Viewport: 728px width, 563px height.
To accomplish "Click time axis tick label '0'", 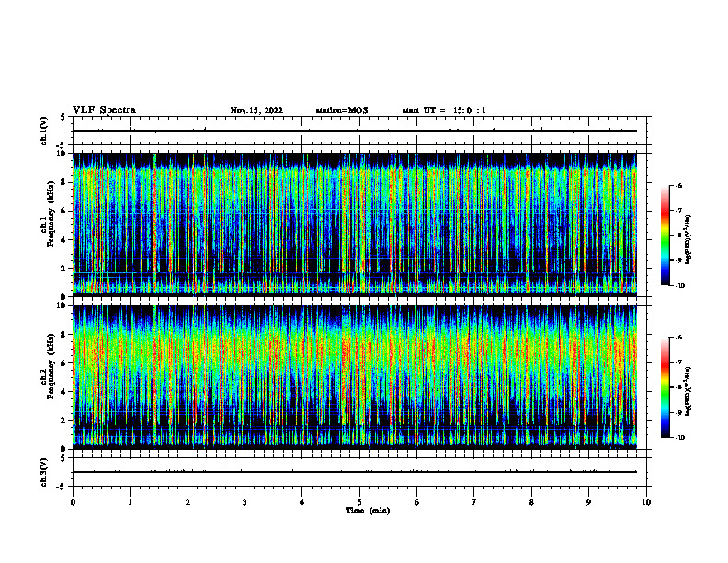I will click(x=73, y=502).
